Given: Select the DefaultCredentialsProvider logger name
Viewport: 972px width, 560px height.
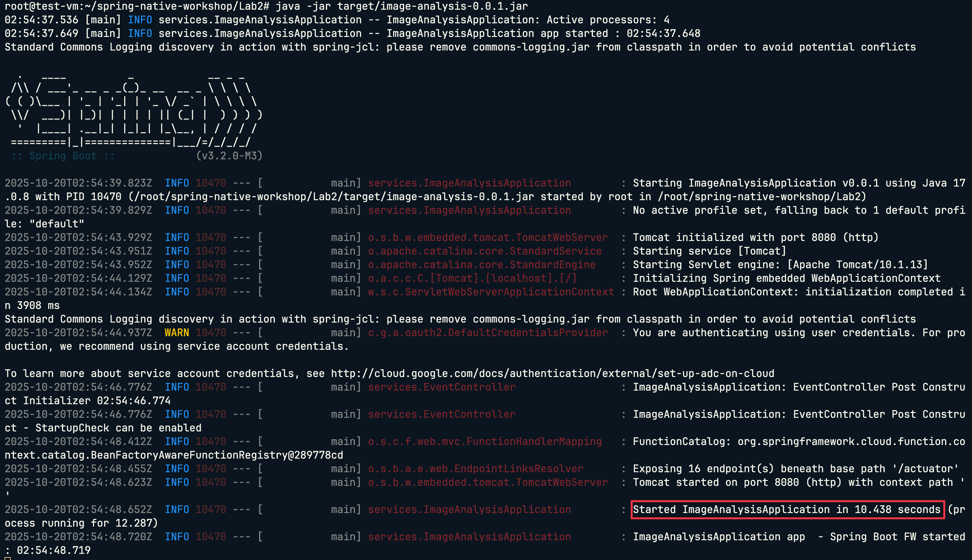Looking at the screenshot, I should coord(488,333).
